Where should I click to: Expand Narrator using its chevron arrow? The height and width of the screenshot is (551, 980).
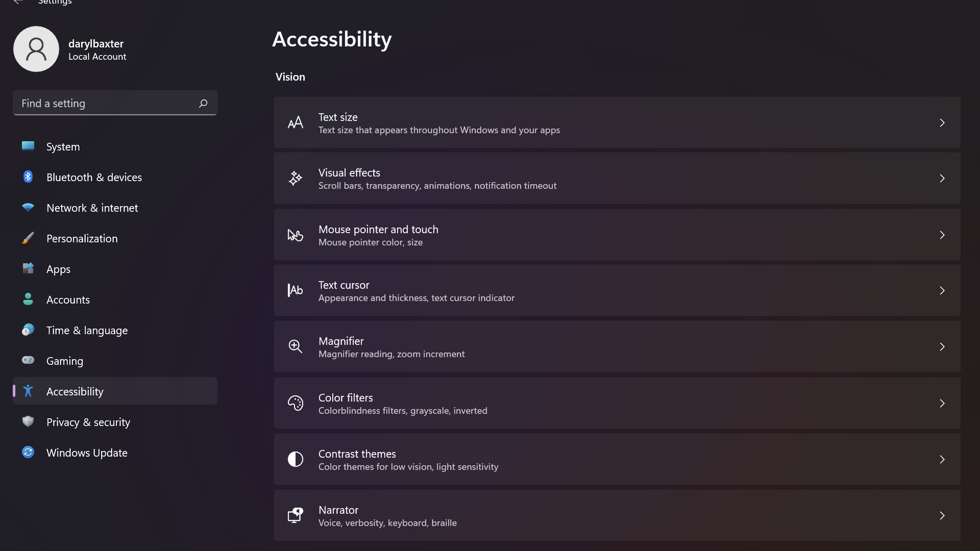click(942, 515)
